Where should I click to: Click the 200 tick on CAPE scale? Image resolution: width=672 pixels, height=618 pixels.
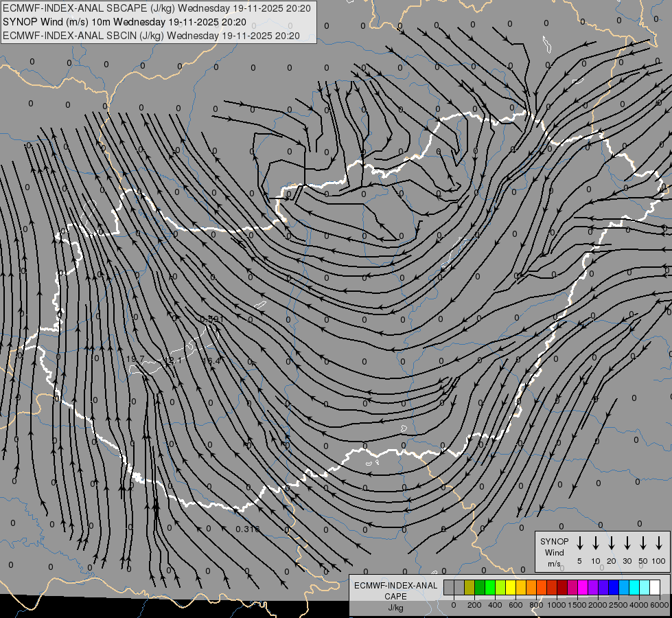click(x=474, y=605)
